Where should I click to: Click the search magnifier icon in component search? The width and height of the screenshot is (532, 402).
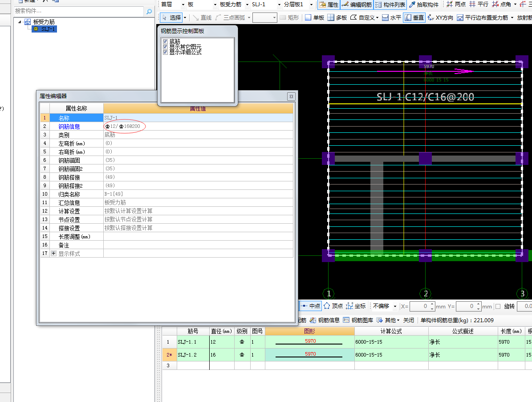149,12
